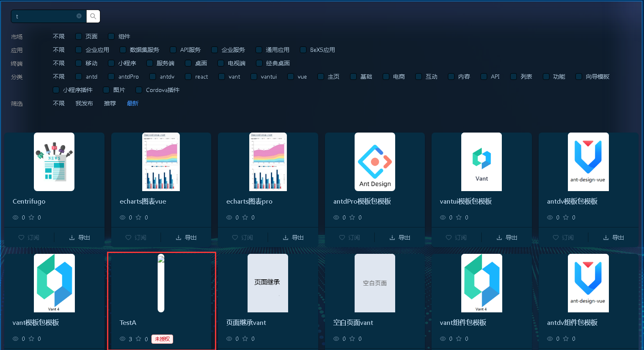Check the 页面 market checkbox
The height and width of the screenshot is (350, 644).
tap(79, 36)
